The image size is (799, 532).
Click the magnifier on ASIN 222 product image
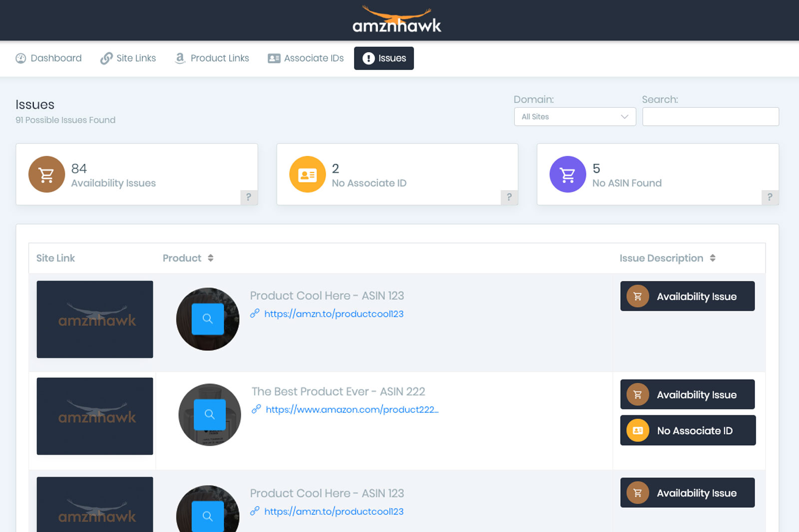[x=210, y=414]
